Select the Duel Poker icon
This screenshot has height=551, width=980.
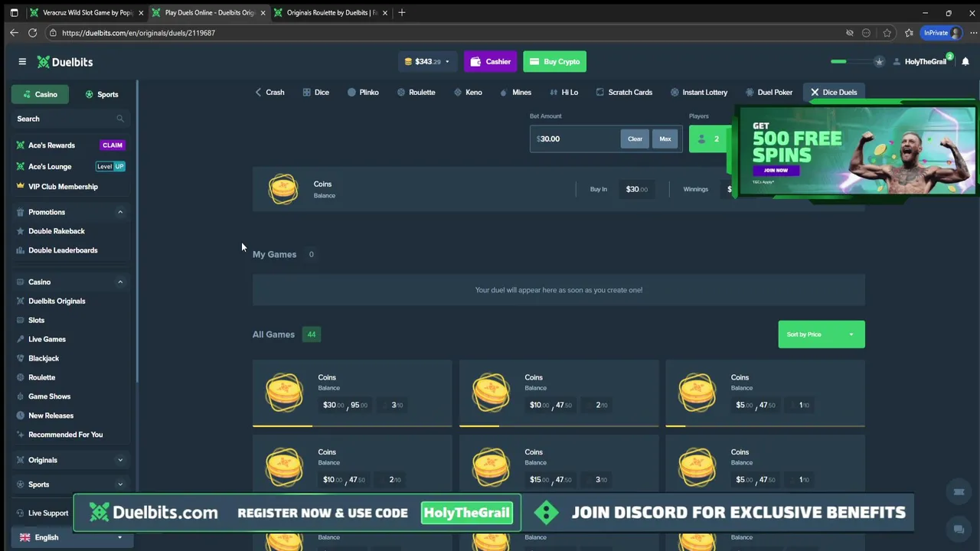click(x=750, y=92)
